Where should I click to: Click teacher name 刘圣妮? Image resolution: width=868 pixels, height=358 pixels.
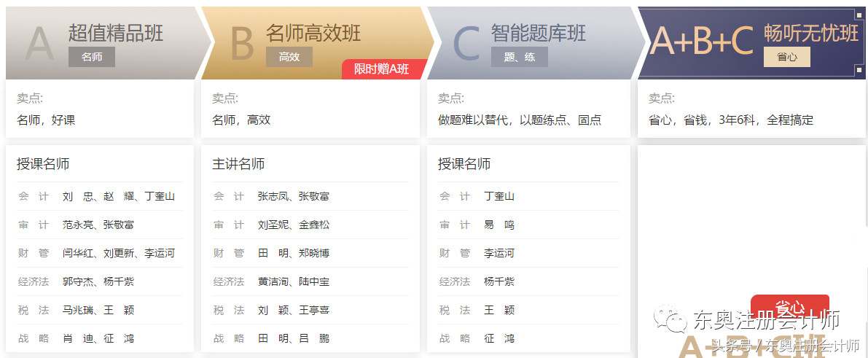(273, 225)
